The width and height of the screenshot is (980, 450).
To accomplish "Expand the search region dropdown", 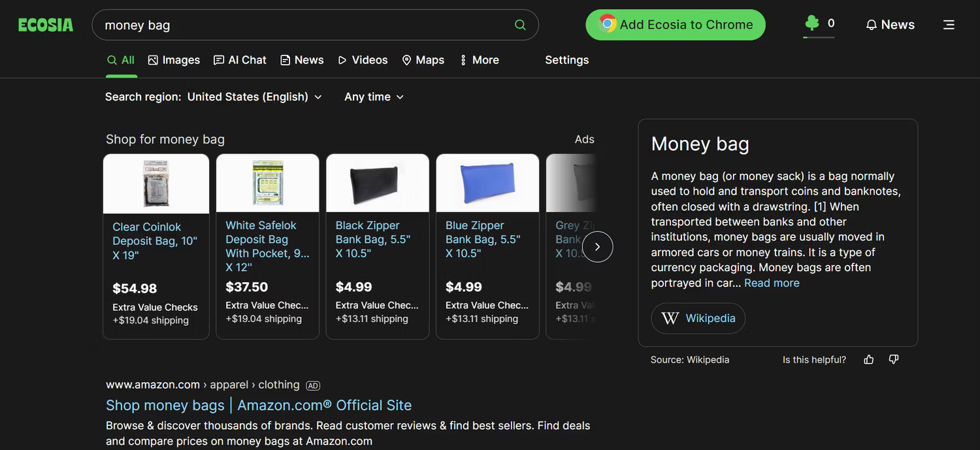I will pos(255,97).
